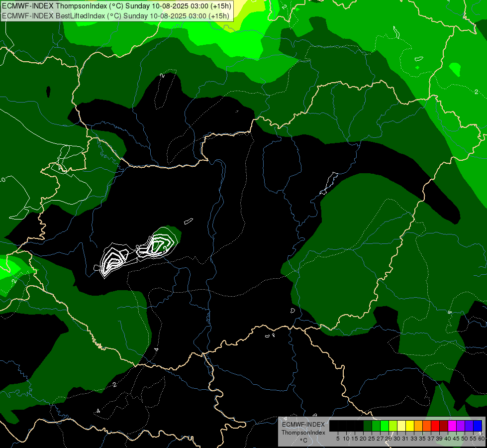Click the legend tick label '50'
The height and width of the screenshot is (448, 487).
tap(464, 439)
